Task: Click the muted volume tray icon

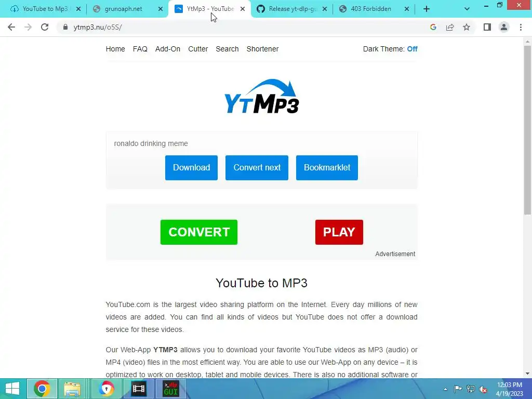Action: pyautogui.click(x=483, y=390)
